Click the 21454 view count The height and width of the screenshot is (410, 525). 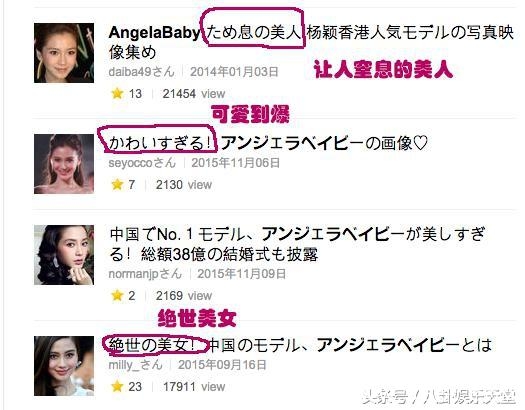tap(194, 94)
